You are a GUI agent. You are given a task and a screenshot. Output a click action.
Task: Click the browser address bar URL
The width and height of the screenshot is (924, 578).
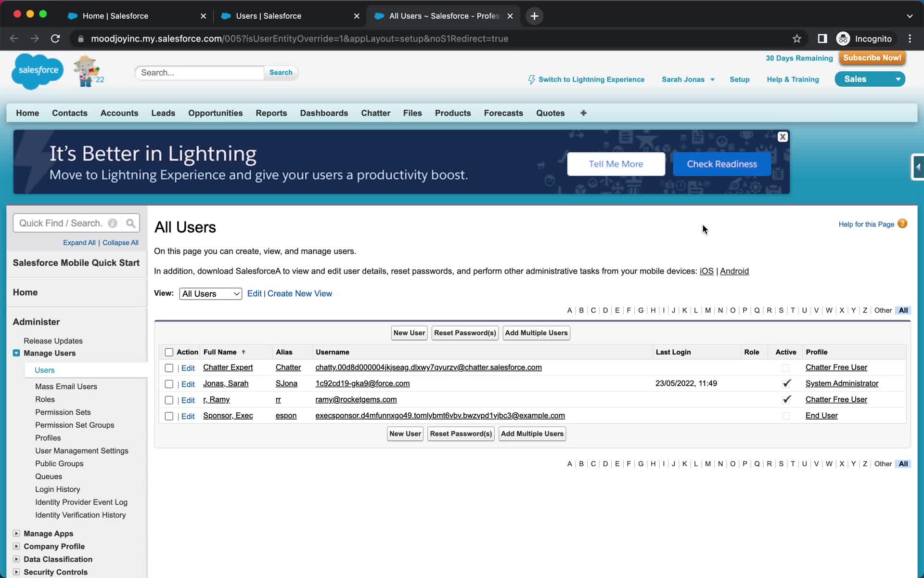(x=299, y=39)
